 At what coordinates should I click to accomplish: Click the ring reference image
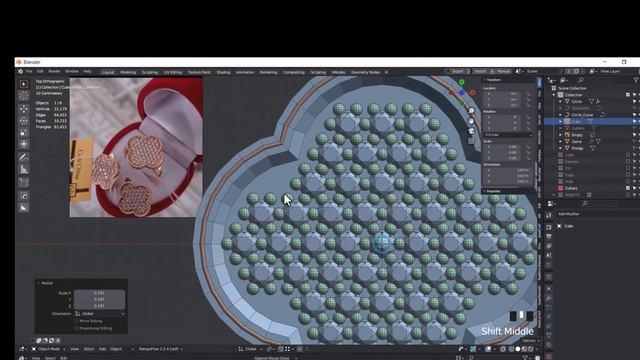(x=136, y=147)
